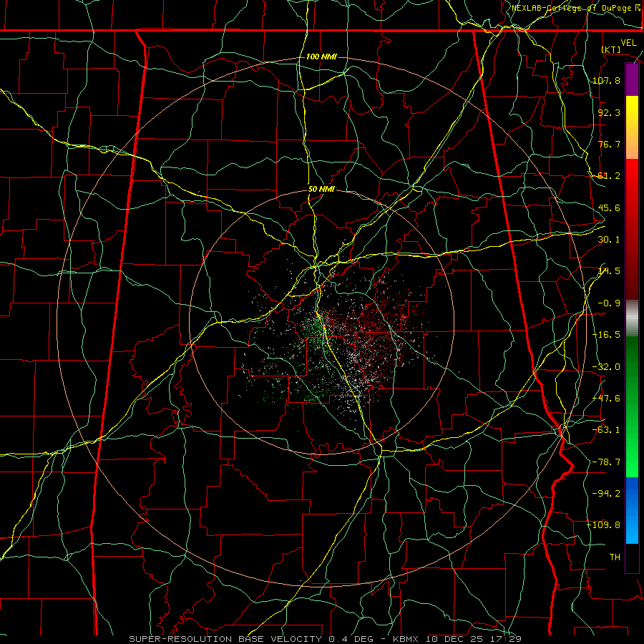
Task: Click the 92.3 value on velocity scale
Action: 609,112
